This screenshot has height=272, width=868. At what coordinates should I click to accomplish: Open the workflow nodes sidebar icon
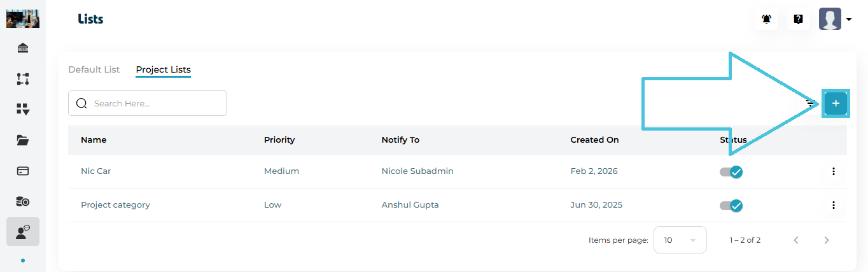23,79
